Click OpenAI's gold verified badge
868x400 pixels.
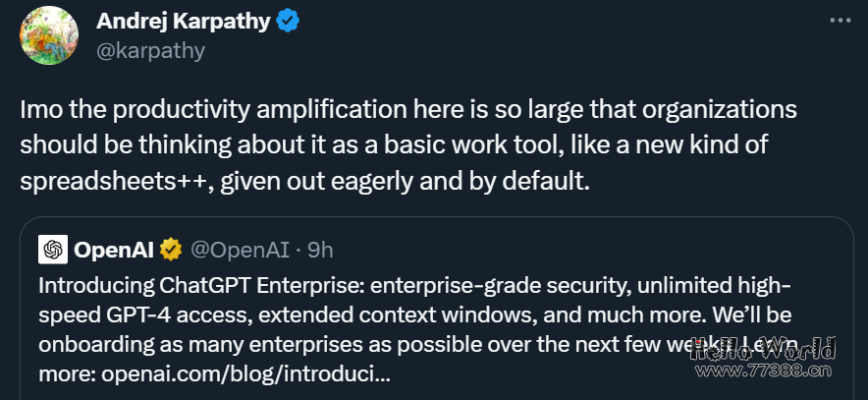click(x=171, y=251)
